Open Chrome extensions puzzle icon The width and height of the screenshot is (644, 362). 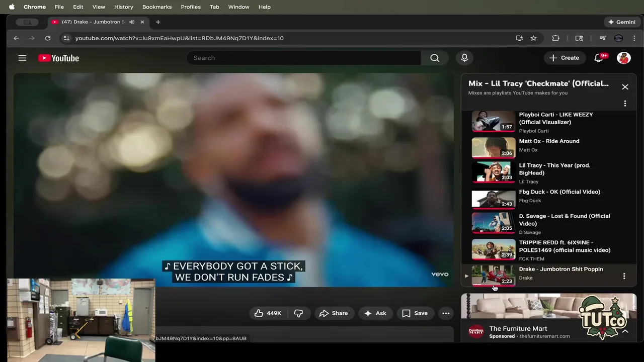click(556, 38)
